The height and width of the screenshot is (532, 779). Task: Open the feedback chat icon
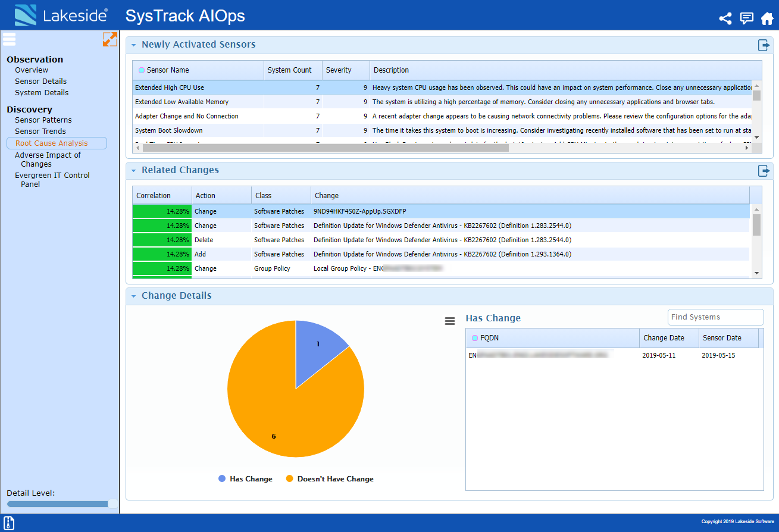pos(746,18)
